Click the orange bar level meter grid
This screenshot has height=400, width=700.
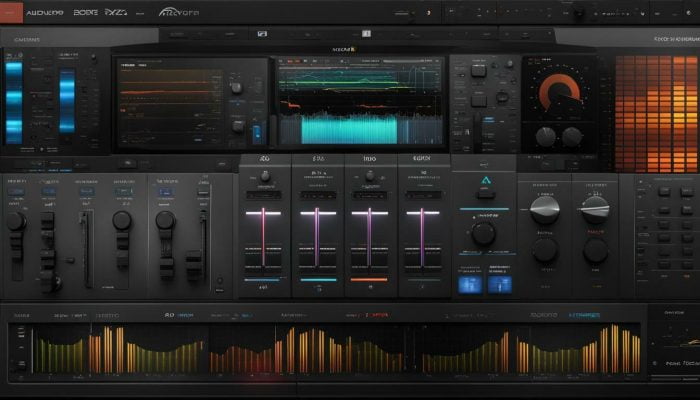click(x=657, y=114)
